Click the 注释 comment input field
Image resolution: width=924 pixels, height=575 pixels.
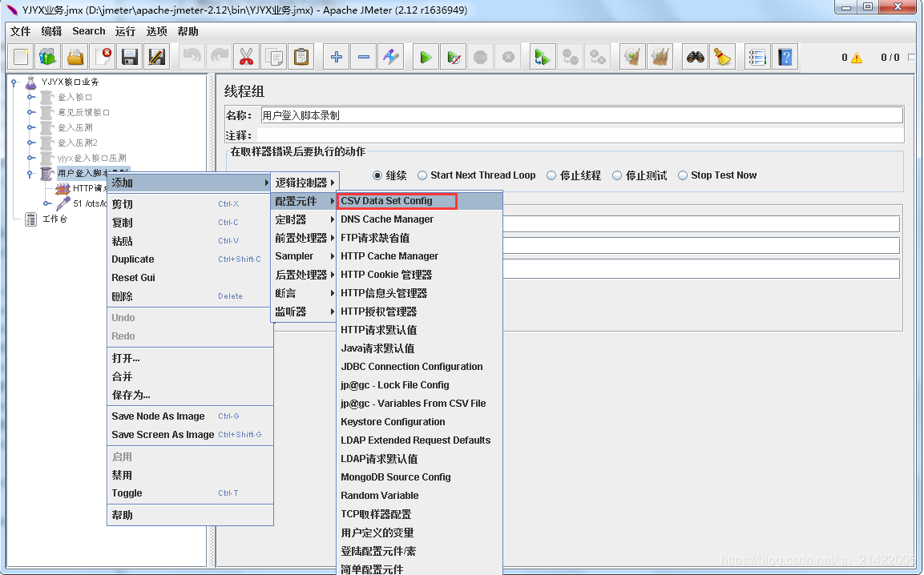(580, 135)
